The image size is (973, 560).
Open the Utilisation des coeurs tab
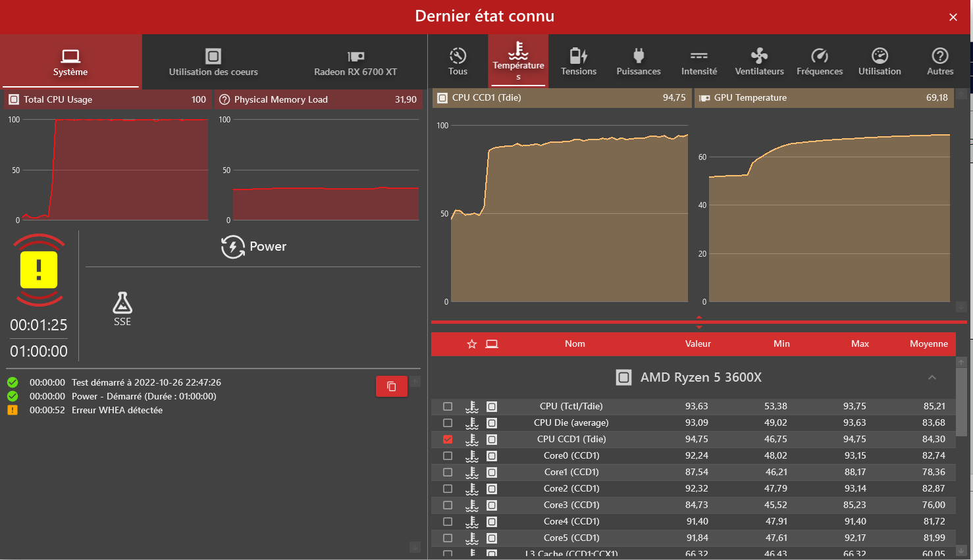pyautogui.click(x=213, y=61)
